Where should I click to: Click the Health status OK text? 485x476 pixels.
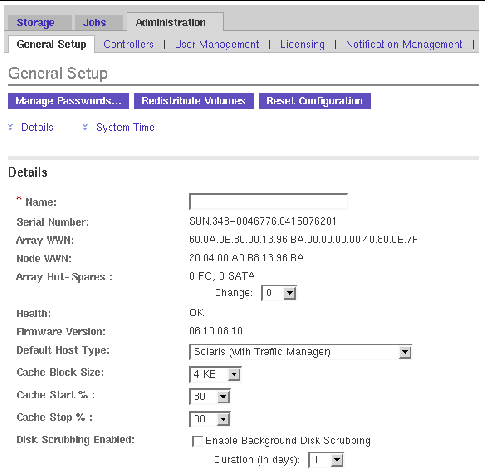(197, 313)
